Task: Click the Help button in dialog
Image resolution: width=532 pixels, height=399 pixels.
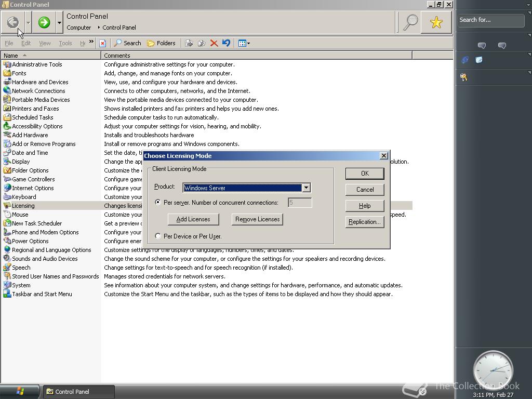Action: (365, 206)
